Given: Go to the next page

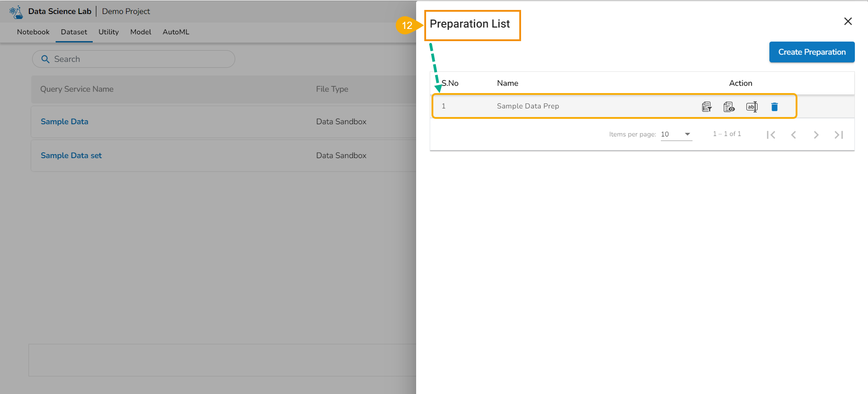Looking at the screenshot, I should (x=816, y=135).
